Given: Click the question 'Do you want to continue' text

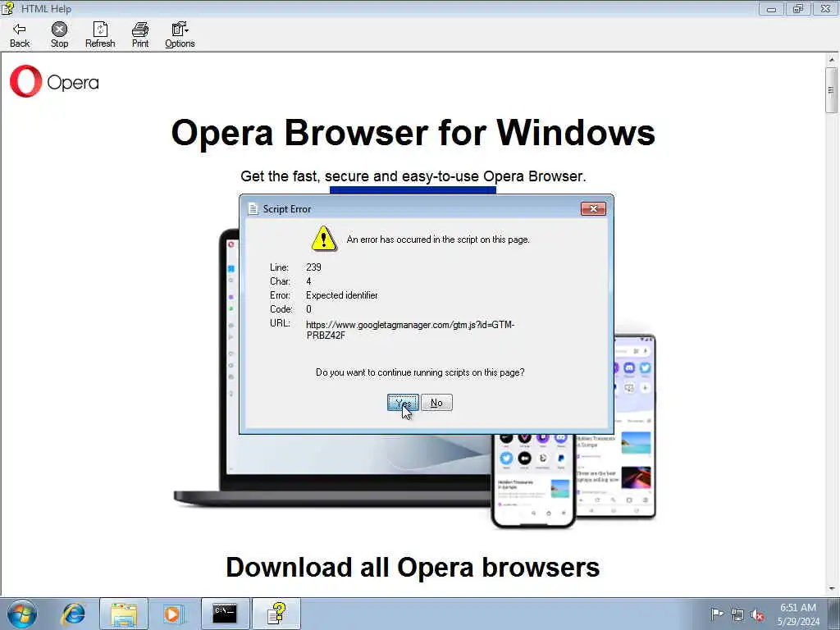Looking at the screenshot, I should (x=419, y=372).
